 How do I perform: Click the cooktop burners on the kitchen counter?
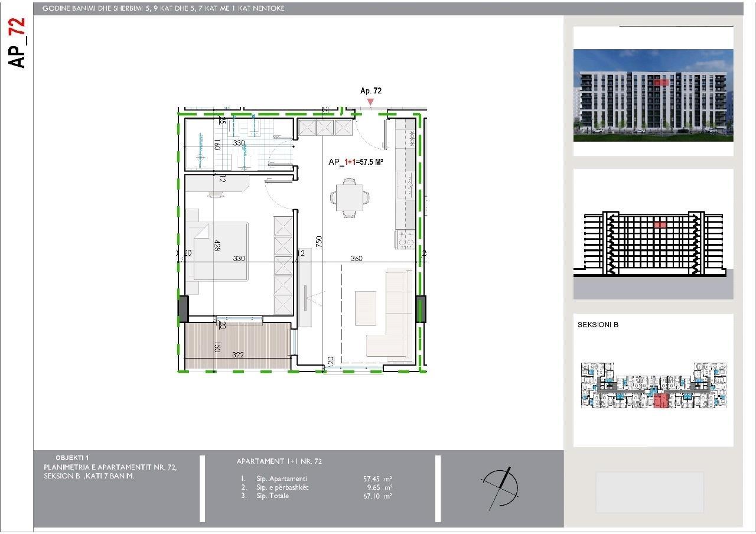click(405, 239)
